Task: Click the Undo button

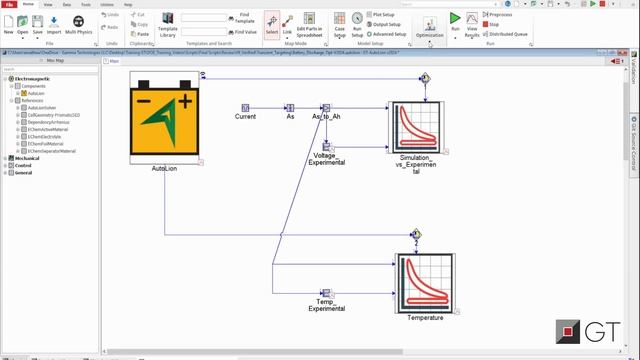Action: pyautogui.click(x=110, y=15)
